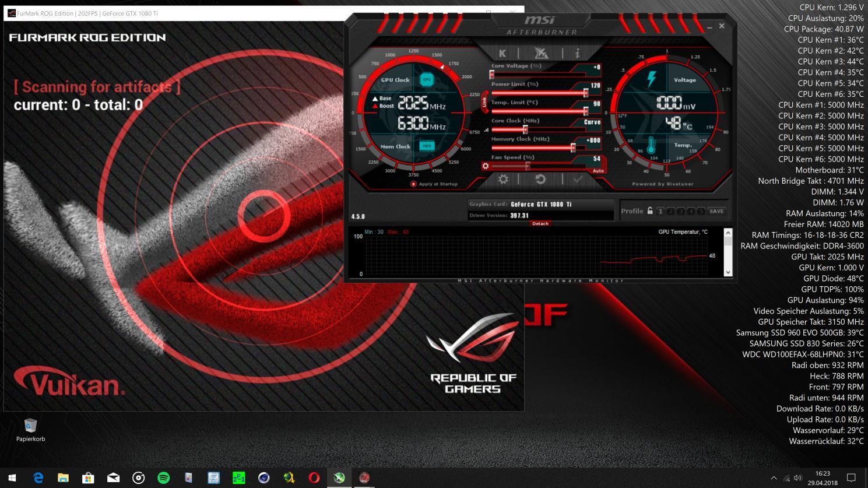Screen dimensions: 868x488
Task: Click the Memory Clock slider handle
Action: [573, 148]
